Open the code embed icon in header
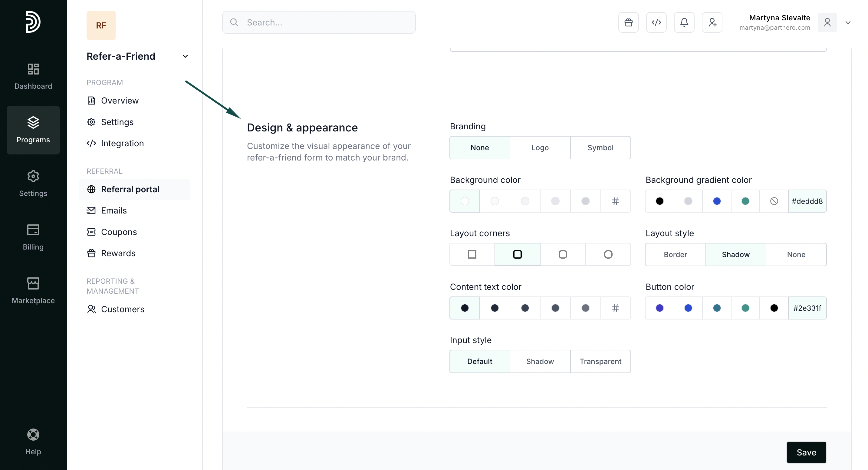868x470 pixels. (656, 22)
